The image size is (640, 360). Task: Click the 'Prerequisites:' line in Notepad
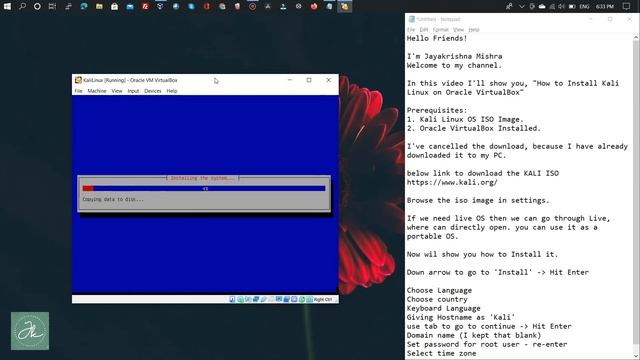pos(437,110)
